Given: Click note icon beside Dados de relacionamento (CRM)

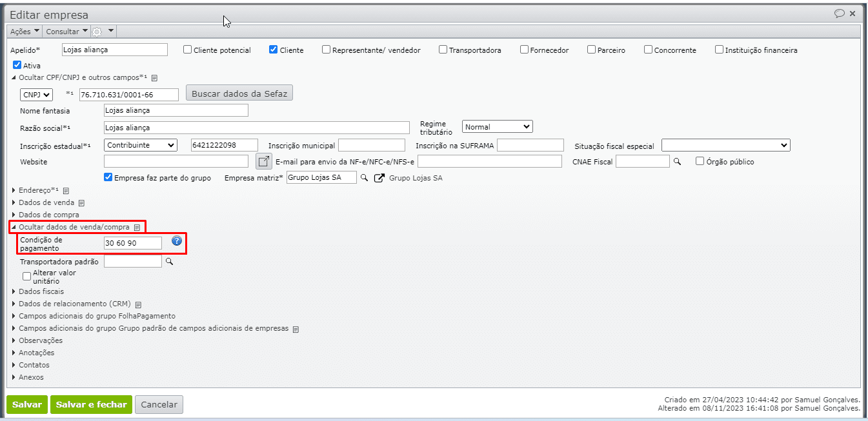Looking at the screenshot, I should [x=138, y=304].
